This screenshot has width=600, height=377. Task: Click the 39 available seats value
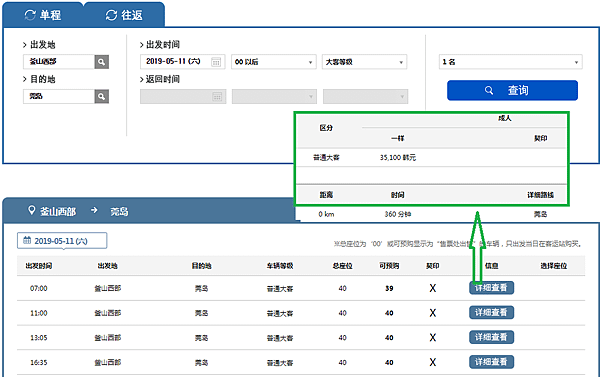[x=389, y=289]
